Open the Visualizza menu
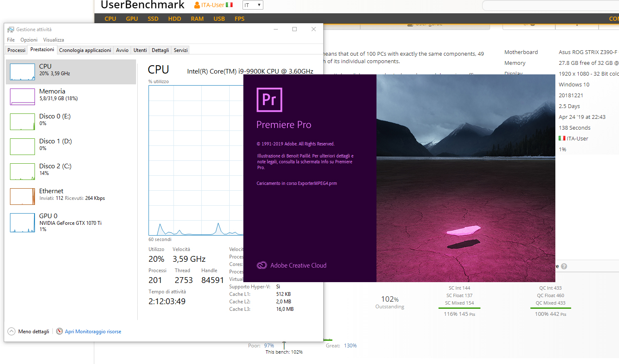Screen dimensions: 619x364 point(54,40)
